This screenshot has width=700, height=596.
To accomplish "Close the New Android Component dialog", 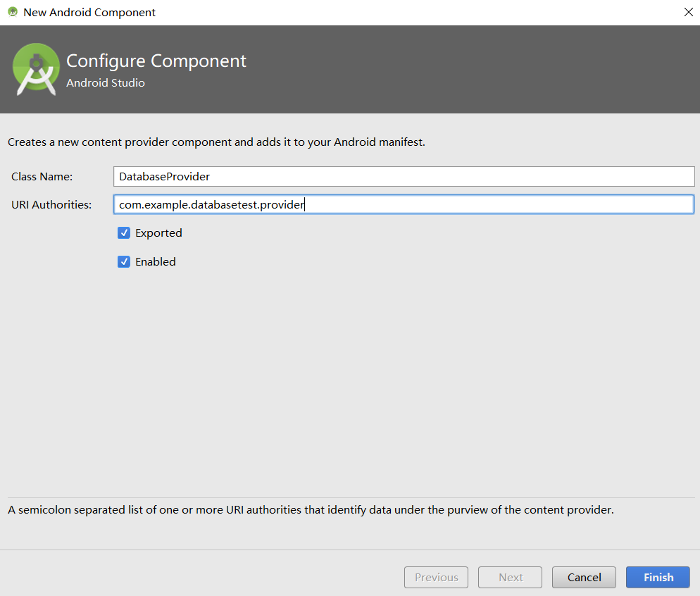I will point(688,12).
